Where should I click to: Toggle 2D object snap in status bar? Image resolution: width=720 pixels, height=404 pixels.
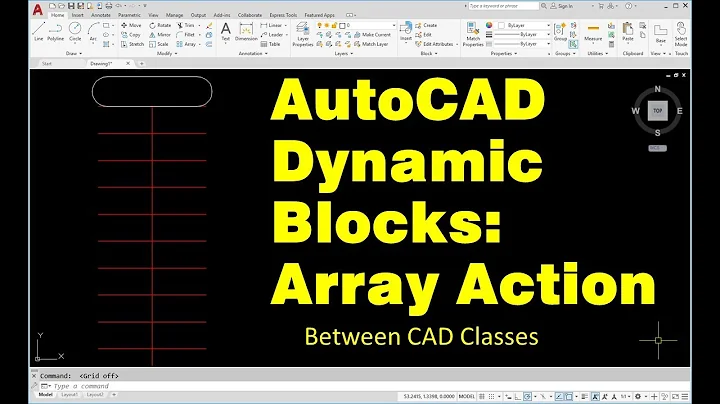(x=568, y=396)
